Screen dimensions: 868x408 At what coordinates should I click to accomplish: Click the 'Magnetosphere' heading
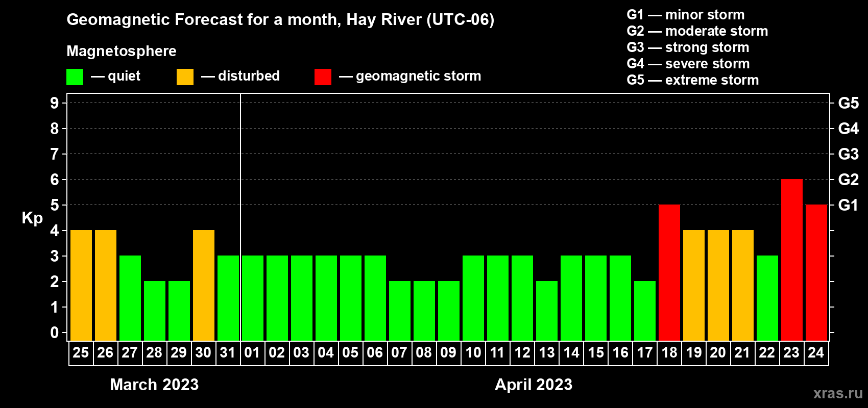(x=122, y=52)
